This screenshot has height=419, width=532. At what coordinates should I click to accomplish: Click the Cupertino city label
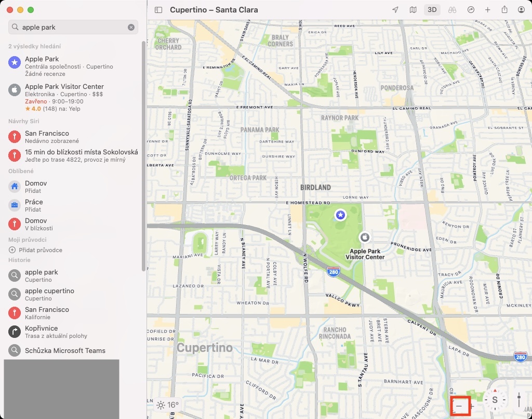(205, 348)
